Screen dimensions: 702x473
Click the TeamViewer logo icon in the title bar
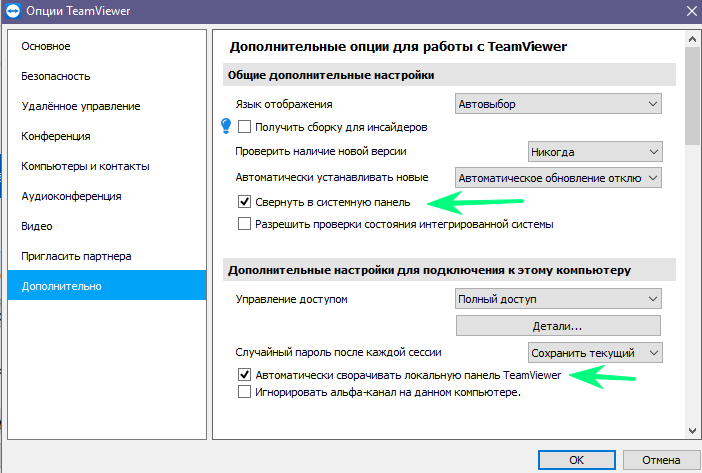point(13,11)
